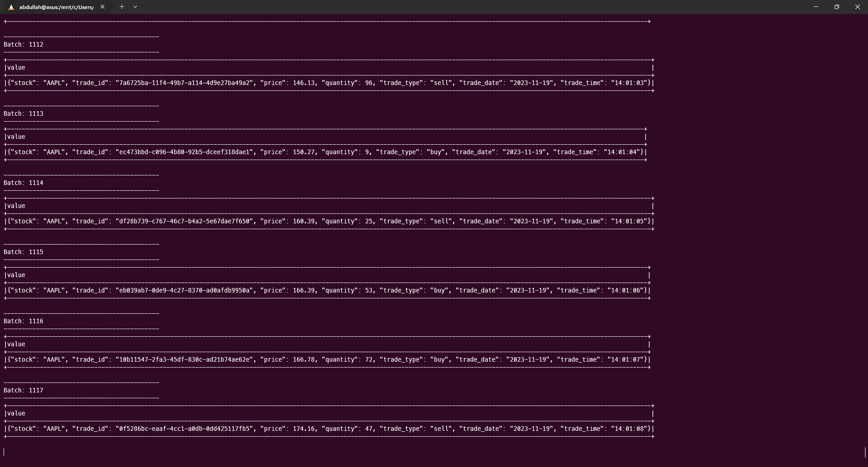The width and height of the screenshot is (868, 467).
Task: Click the trade time "14:01:07"
Action: (x=626, y=359)
